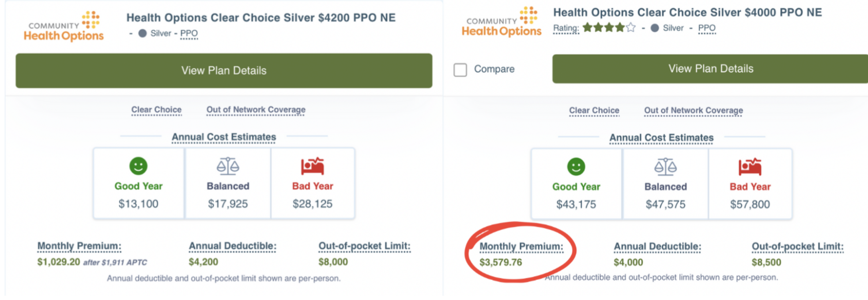Click the Bad Year bed icon in right plan

pyautogui.click(x=750, y=167)
